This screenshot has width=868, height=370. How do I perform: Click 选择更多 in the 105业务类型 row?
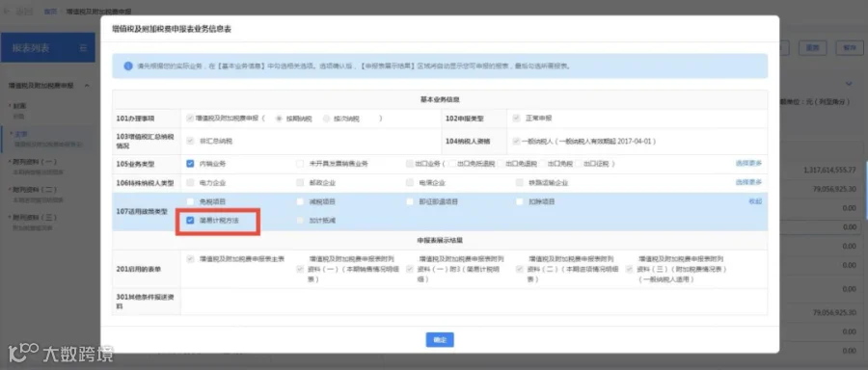748,163
